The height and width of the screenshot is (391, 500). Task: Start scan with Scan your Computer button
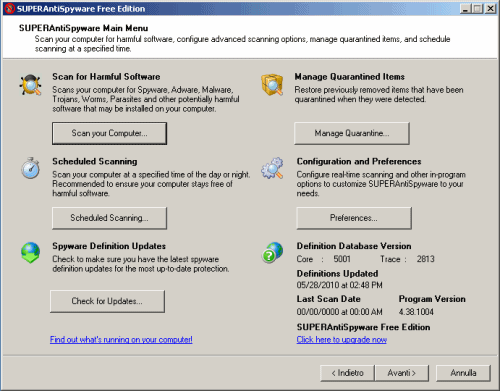pyautogui.click(x=109, y=133)
